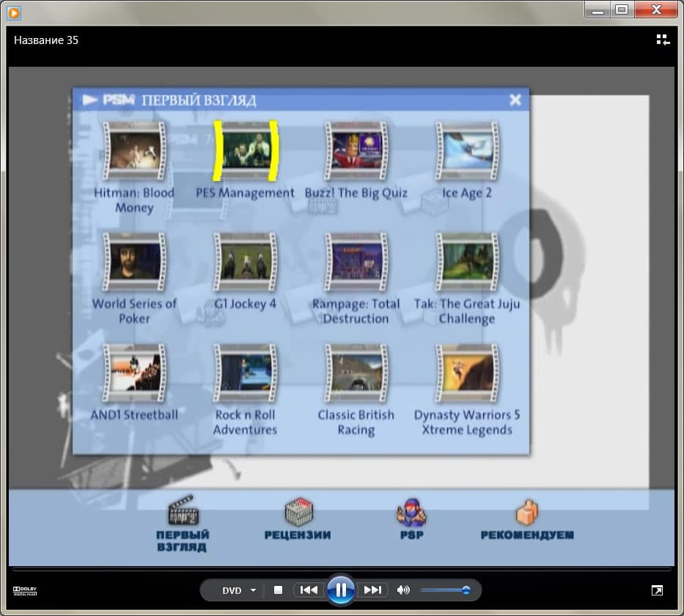Click the PES Management title text
This screenshot has width=684, height=616.
245,193
